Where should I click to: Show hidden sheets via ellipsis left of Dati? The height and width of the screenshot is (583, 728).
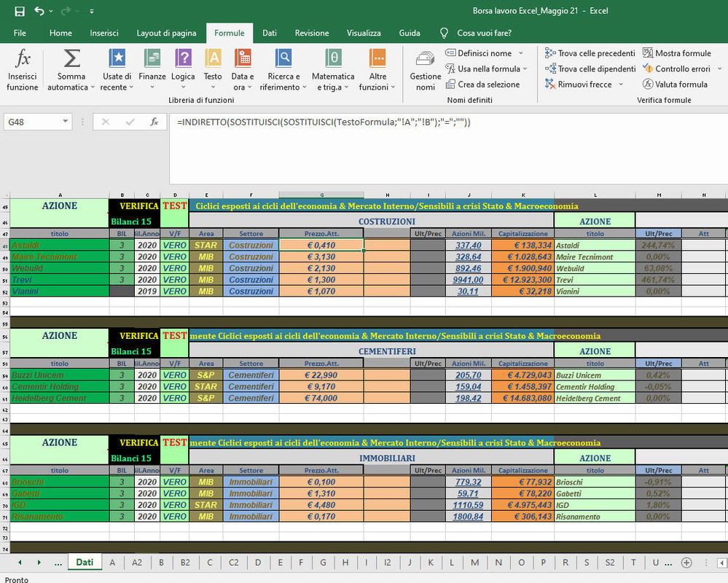click(58, 563)
